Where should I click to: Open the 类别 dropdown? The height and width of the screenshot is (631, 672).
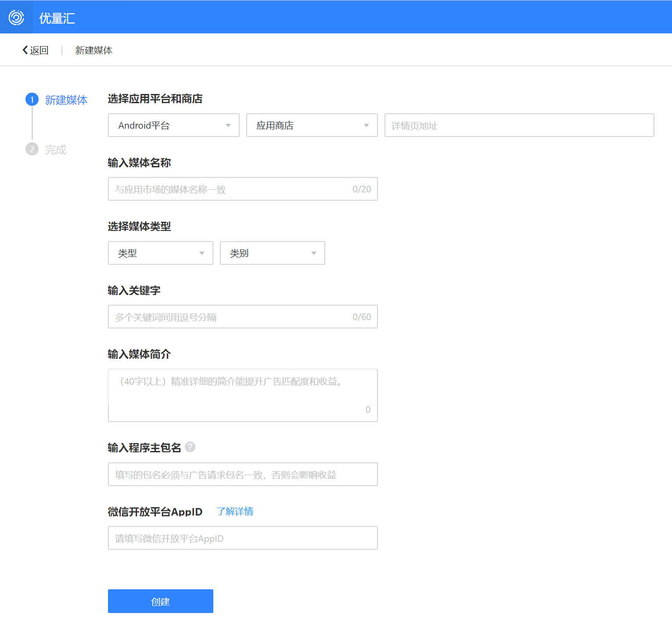coord(273,253)
